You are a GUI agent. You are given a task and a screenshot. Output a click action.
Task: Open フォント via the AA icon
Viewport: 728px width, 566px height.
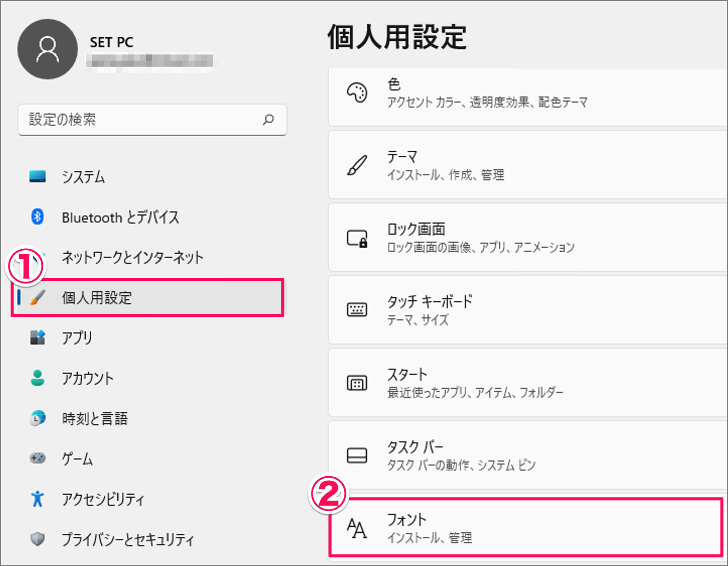(x=357, y=528)
